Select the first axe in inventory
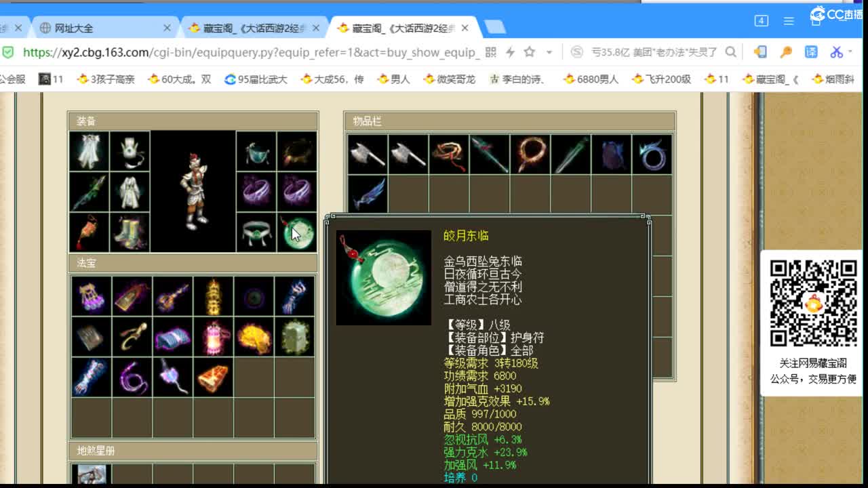Viewport: 868px width, 488px height. point(368,154)
